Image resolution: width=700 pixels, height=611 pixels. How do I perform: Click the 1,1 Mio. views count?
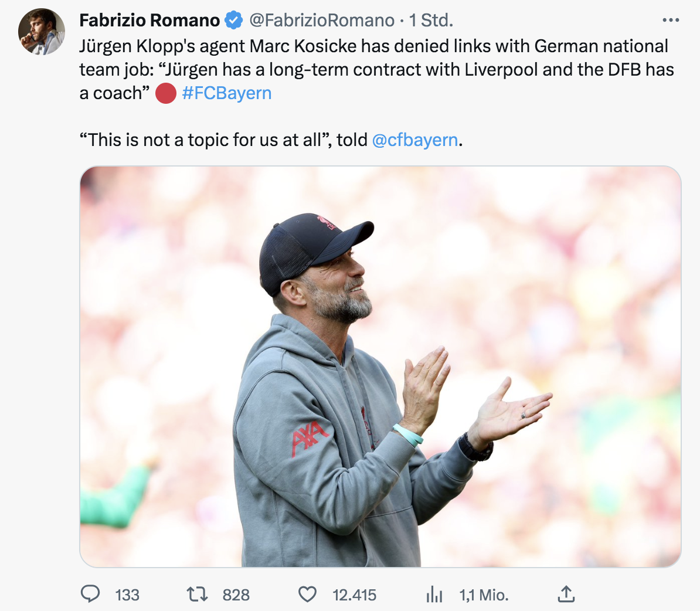coord(484,595)
